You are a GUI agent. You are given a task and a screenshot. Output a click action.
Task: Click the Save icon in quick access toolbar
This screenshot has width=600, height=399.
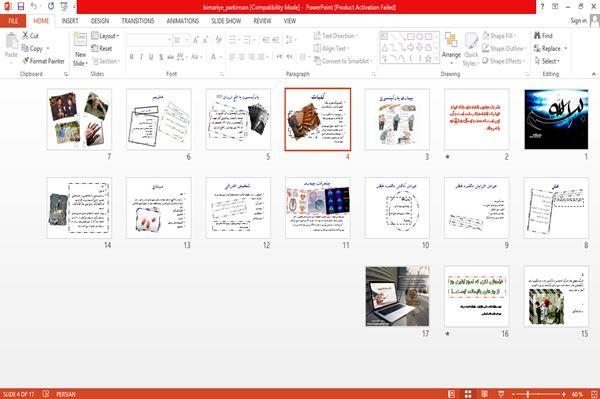click(21, 6)
